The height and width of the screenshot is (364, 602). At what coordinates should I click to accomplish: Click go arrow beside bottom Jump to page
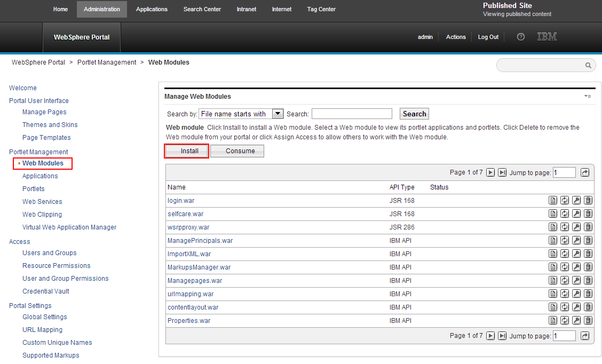pyautogui.click(x=585, y=336)
